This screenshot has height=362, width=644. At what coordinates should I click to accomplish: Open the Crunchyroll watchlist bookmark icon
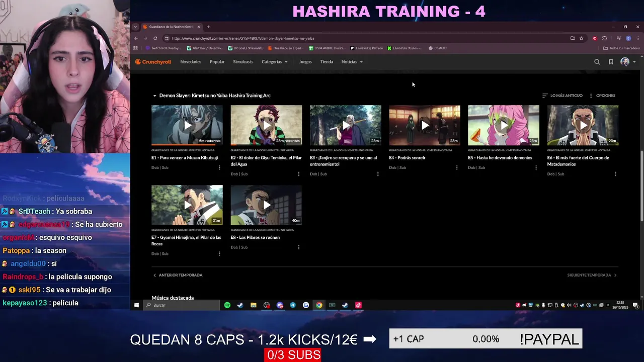611,62
